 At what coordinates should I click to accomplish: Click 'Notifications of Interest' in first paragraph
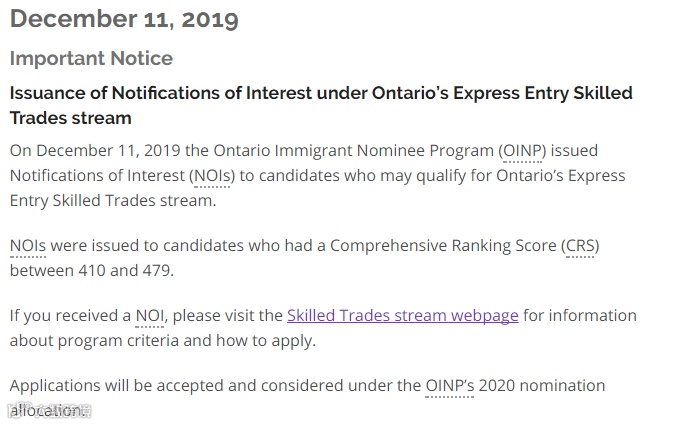click(x=97, y=176)
